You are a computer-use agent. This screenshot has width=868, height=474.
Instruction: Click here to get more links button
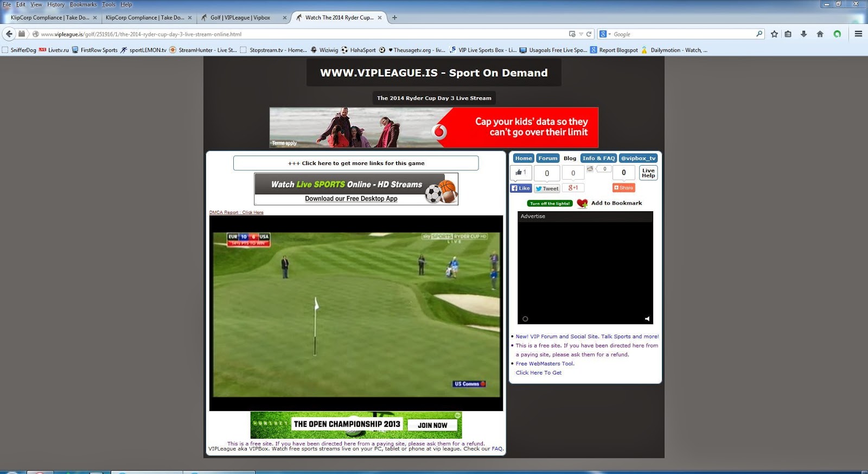click(356, 163)
